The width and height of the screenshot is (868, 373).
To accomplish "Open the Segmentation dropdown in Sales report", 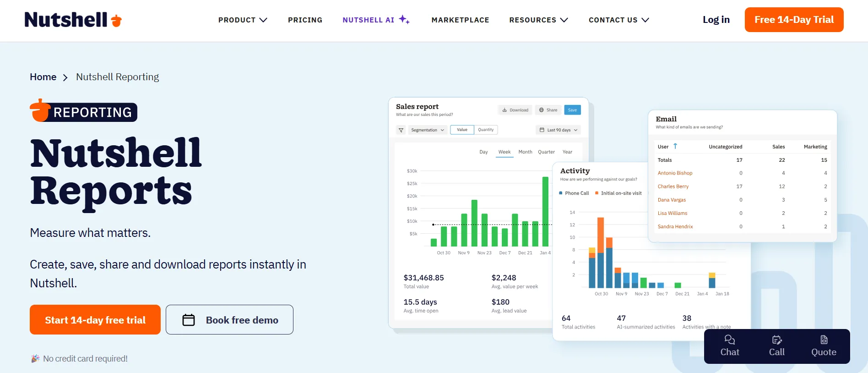I will point(428,130).
